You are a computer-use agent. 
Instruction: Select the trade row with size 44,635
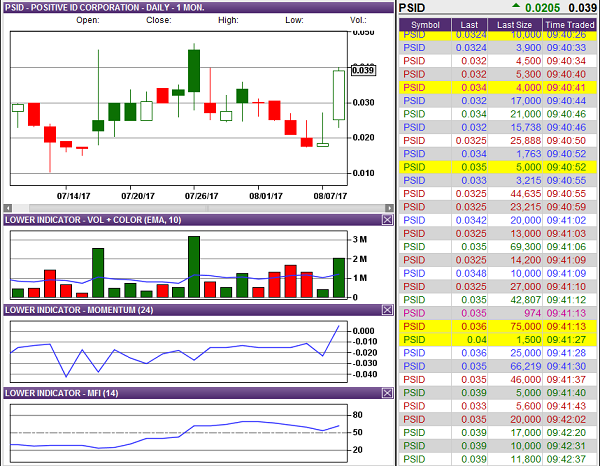(x=497, y=194)
